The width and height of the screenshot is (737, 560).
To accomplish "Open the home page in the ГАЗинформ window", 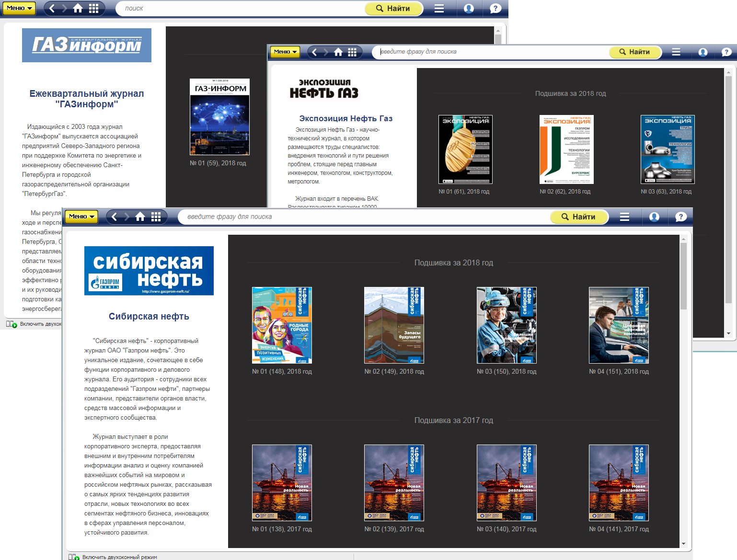I will [x=78, y=8].
